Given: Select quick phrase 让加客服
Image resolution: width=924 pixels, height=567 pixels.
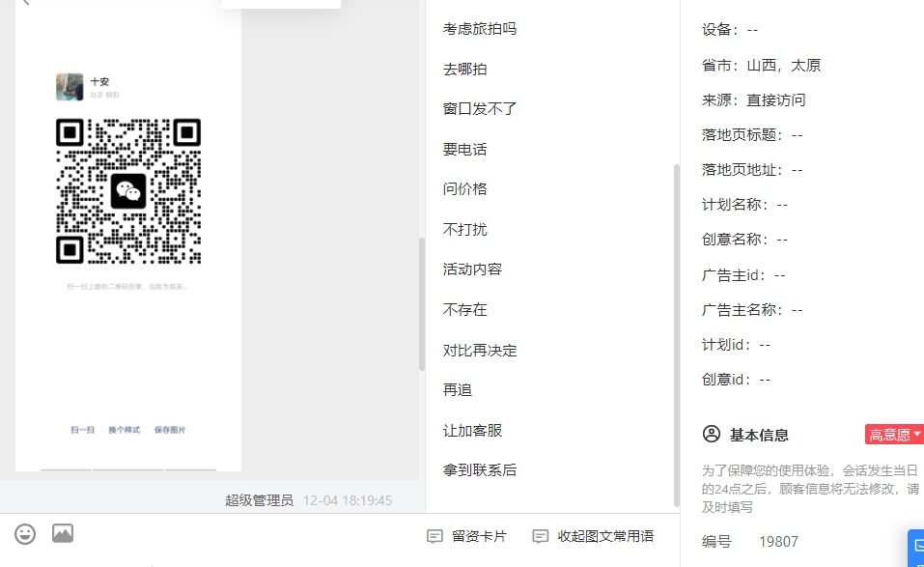Looking at the screenshot, I should [472, 430].
